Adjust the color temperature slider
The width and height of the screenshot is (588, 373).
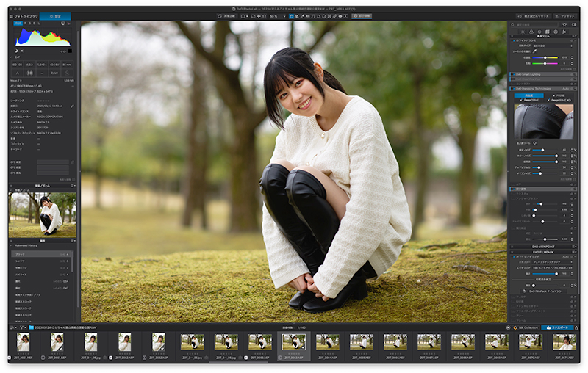pos(545,57)
